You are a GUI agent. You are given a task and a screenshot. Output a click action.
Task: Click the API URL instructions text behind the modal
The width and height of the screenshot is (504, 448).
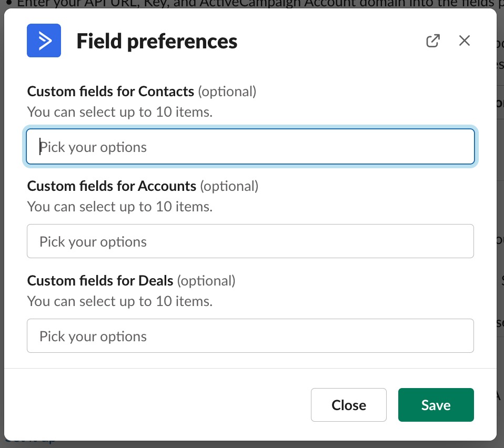click(x=210, y=4)
